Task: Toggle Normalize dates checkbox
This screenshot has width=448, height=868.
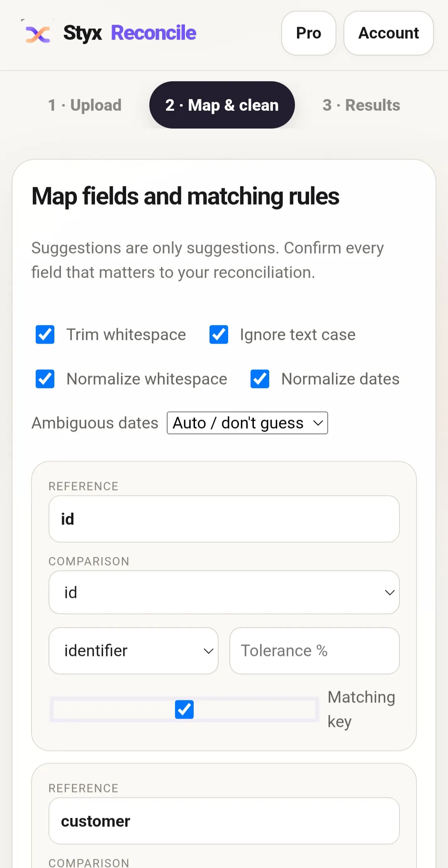Action: tap(260, 379)
